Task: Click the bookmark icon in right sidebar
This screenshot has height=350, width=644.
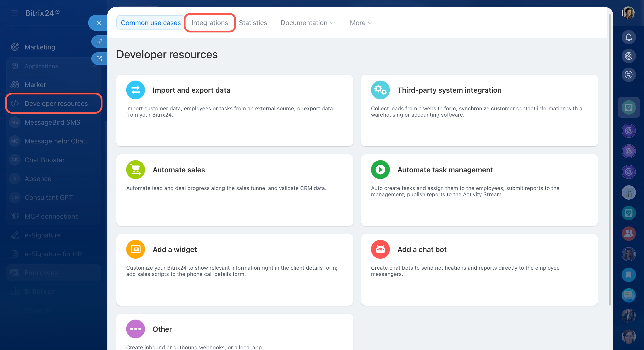Action: pos(628,275)
